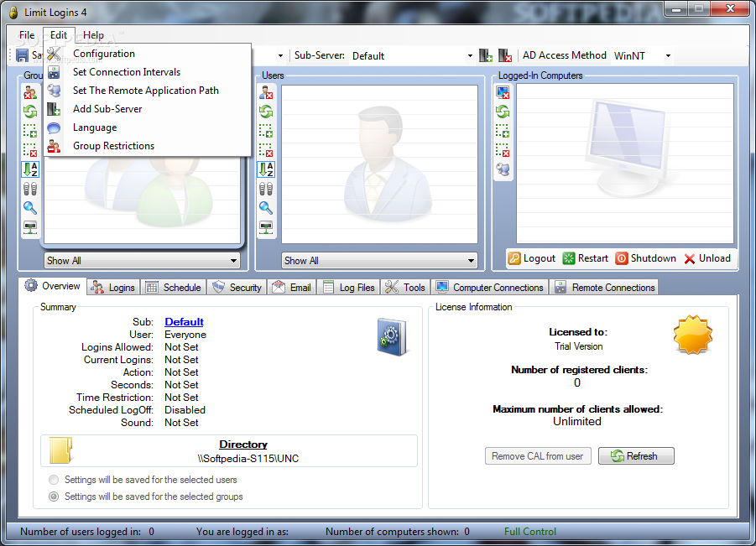Deselect all users icon

[x=266, y=150]
